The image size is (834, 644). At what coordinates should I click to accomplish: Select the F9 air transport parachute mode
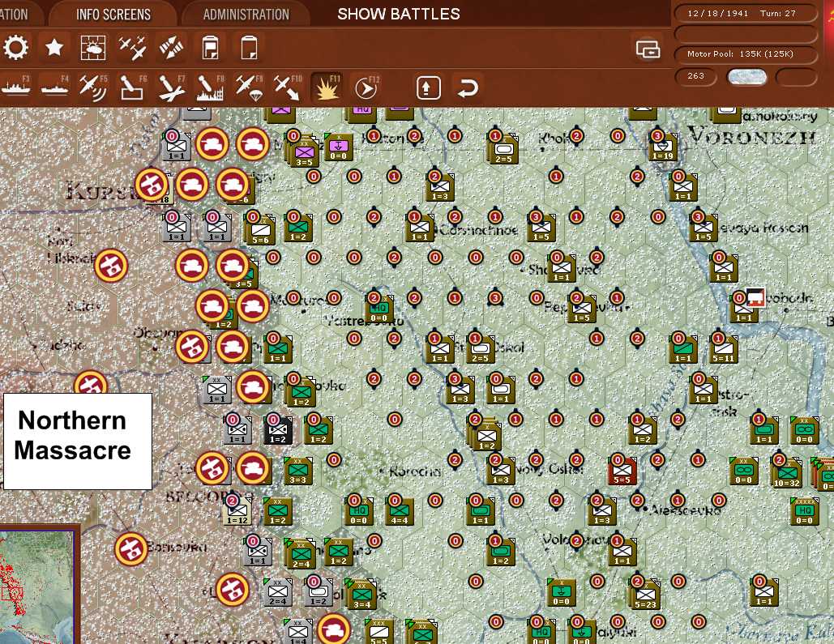point(249,87)
